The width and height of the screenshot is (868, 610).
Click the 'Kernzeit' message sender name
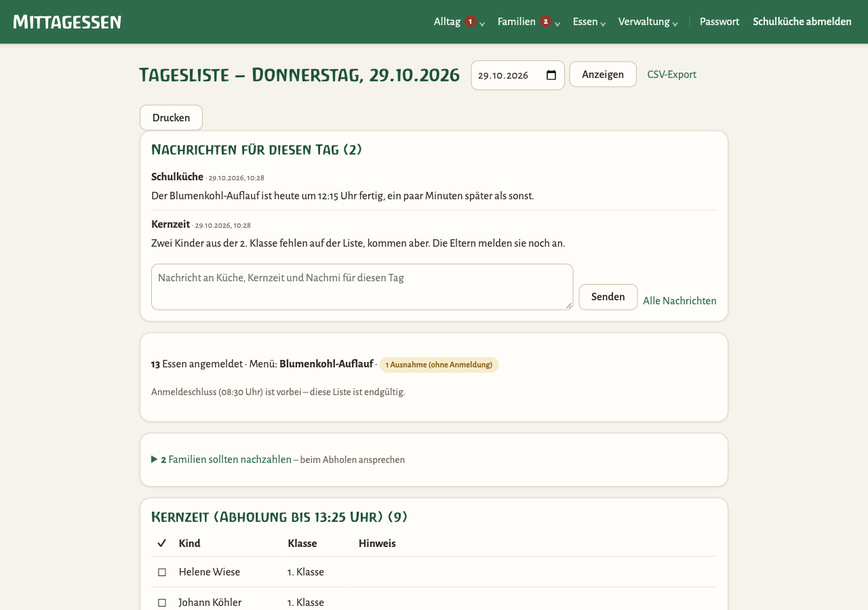(170, 224)
